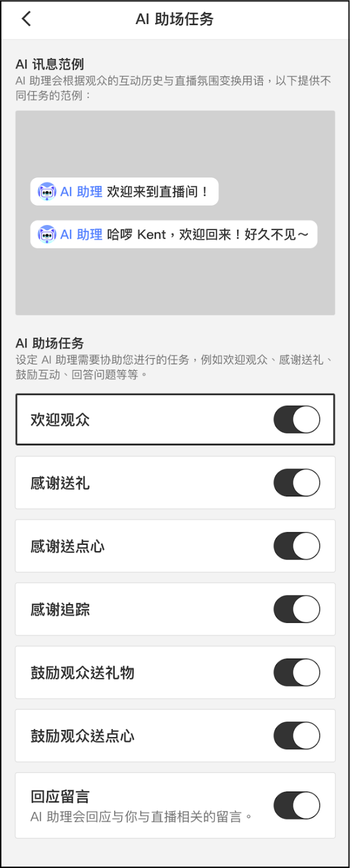Click the 回应留言 row description text

coord(141,817)
